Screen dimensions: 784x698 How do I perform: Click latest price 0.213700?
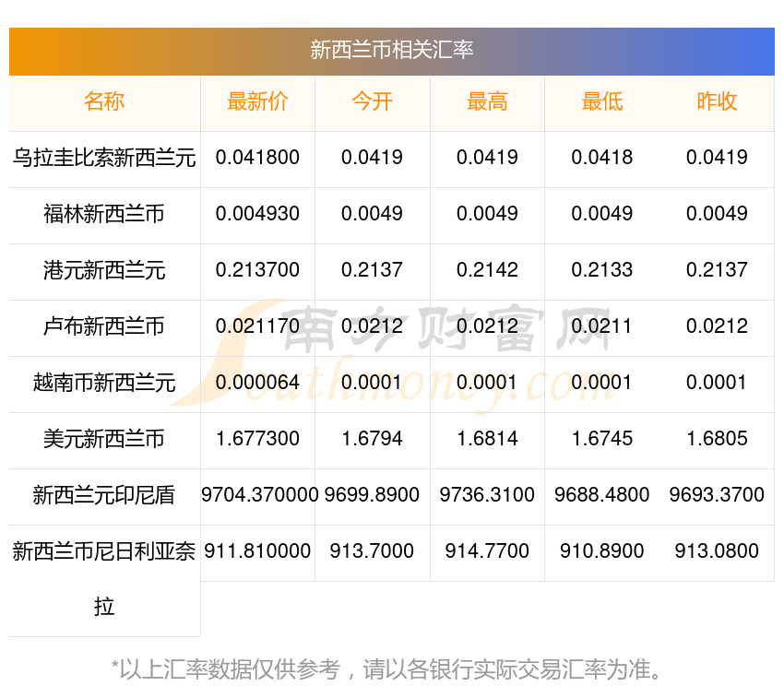(257, 270)
